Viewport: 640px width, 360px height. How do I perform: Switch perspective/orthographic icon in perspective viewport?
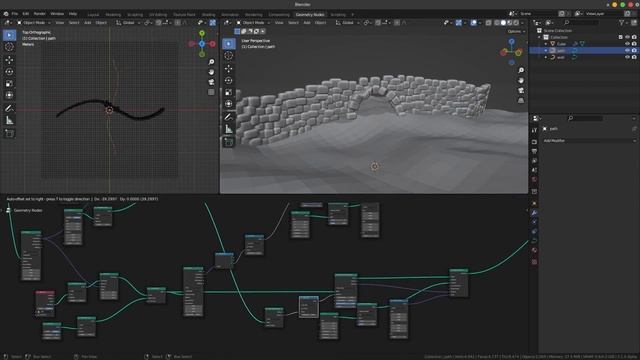click(x=521, y=100)
